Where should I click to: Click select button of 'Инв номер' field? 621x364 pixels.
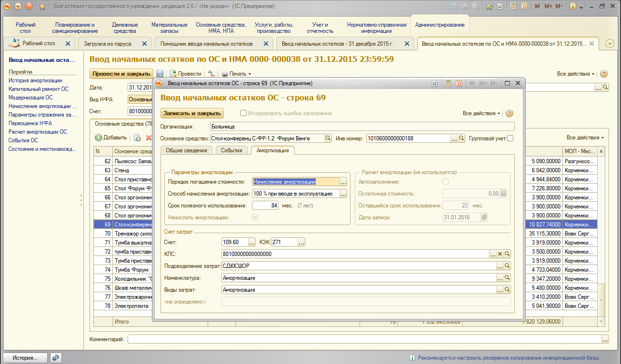455,138
